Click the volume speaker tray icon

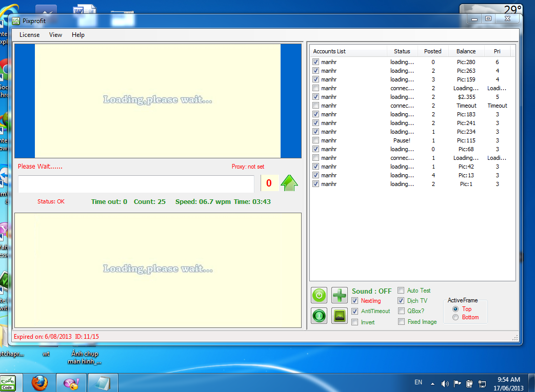tap(445, 384)
